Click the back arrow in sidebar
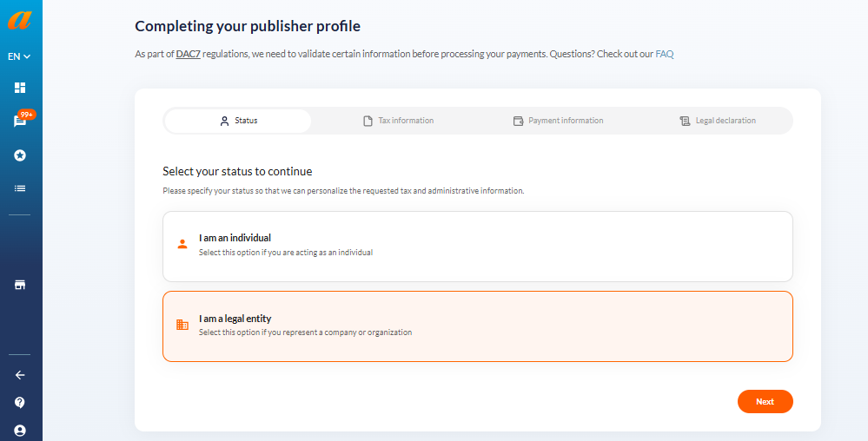This screenshot has width=868, height=441. tap(20, 375)
